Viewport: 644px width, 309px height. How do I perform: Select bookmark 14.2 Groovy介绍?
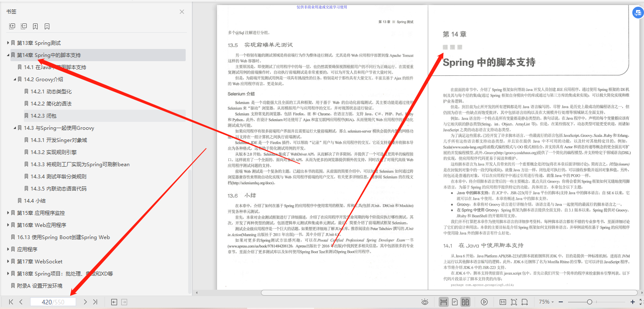pyautogui.click(x=43, y=80)
